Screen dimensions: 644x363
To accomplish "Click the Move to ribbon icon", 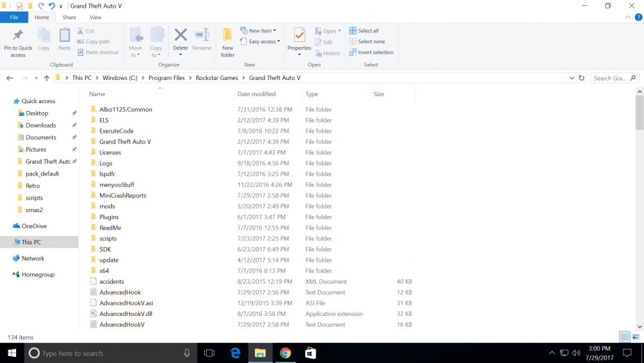I will tap(136, 35).
